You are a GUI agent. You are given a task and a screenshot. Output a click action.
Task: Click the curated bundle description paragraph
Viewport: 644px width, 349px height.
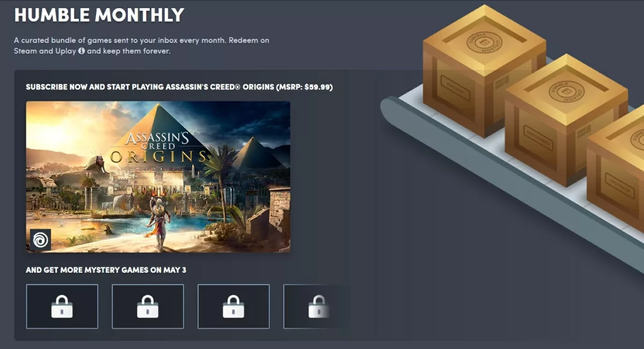coord(142,46)
